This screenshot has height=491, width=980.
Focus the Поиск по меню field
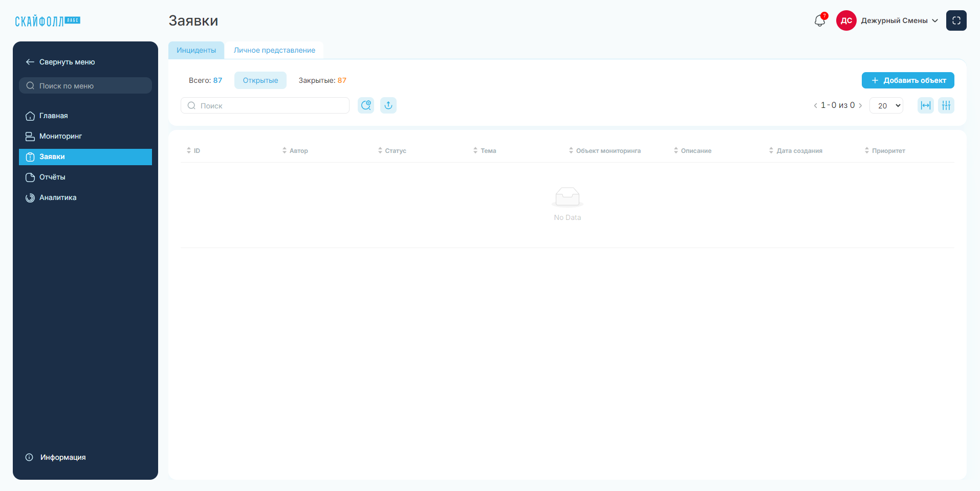(x=85, y=85)
